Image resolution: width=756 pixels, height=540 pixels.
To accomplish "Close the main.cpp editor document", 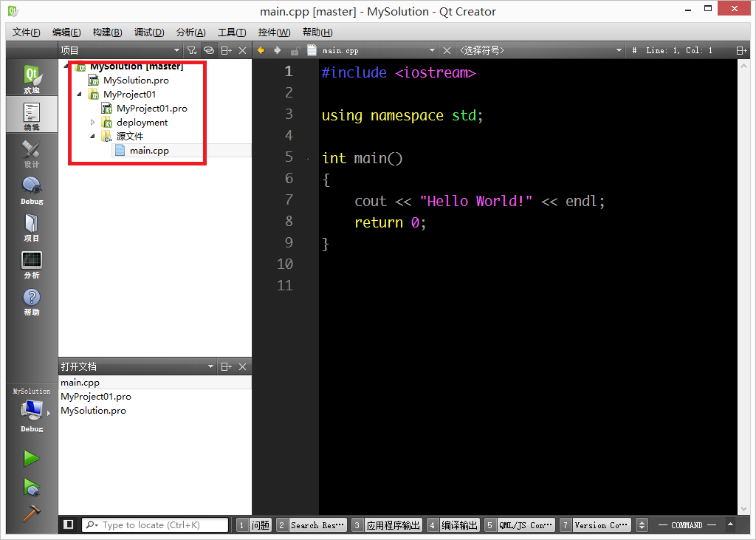I will click(447, 50).
